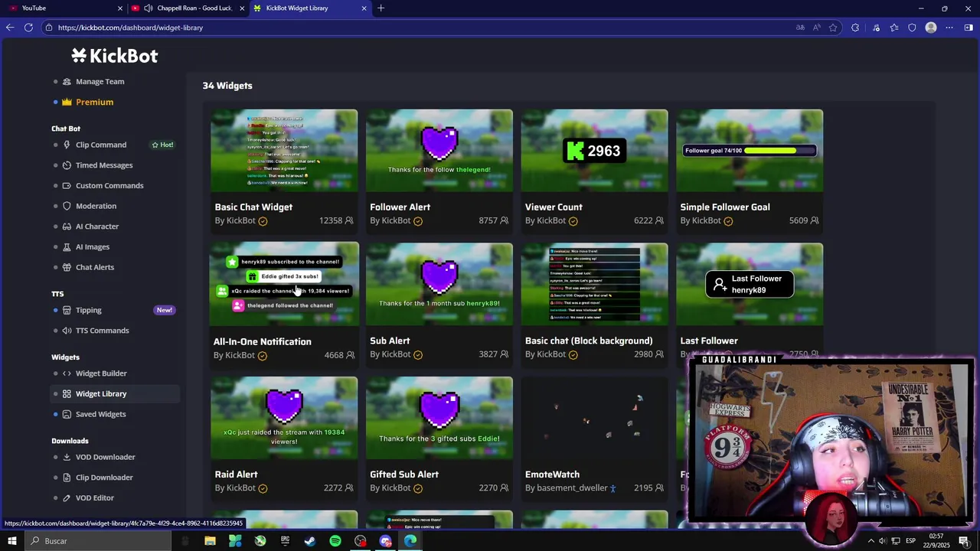Open Steam from taskbar

point(310,541)
